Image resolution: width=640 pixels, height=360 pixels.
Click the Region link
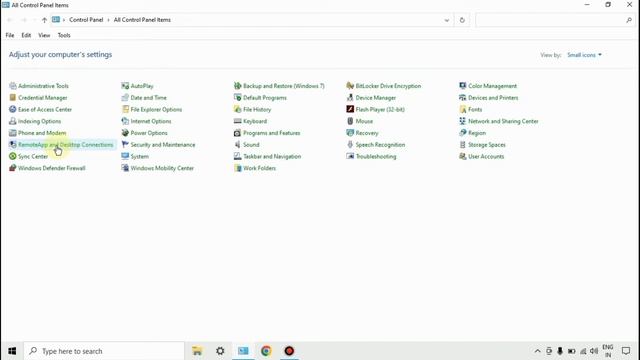pos(477,133)
